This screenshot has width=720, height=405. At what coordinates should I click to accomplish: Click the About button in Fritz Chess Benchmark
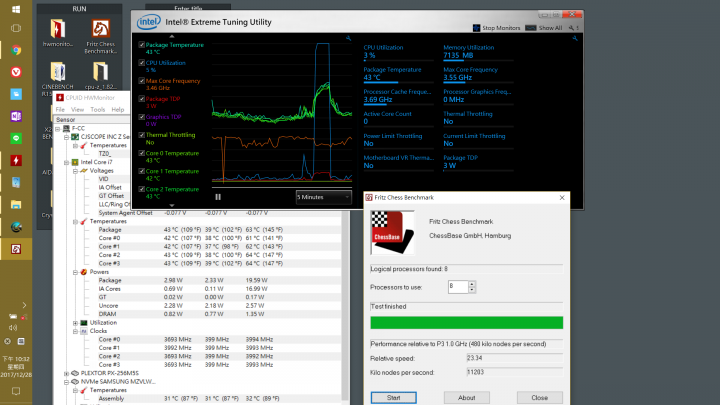(x=467, y=398)
